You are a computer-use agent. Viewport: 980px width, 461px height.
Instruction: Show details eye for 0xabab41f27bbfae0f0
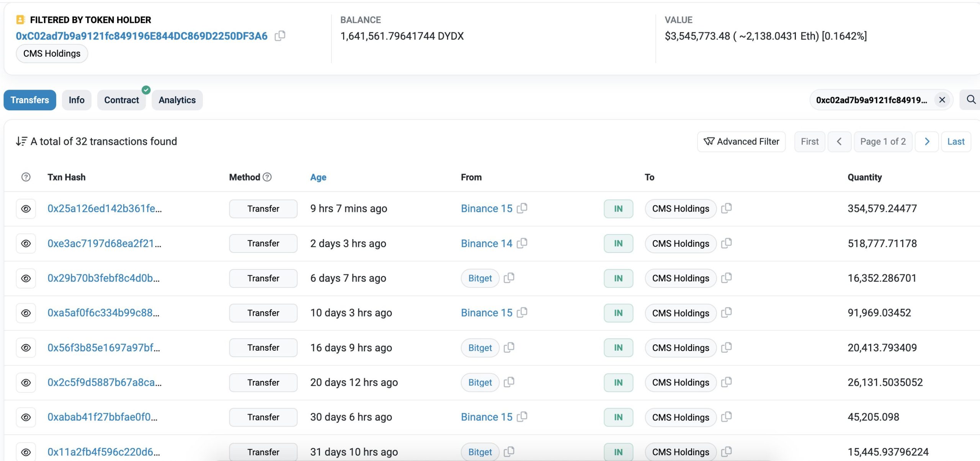(x=26, y=417)
